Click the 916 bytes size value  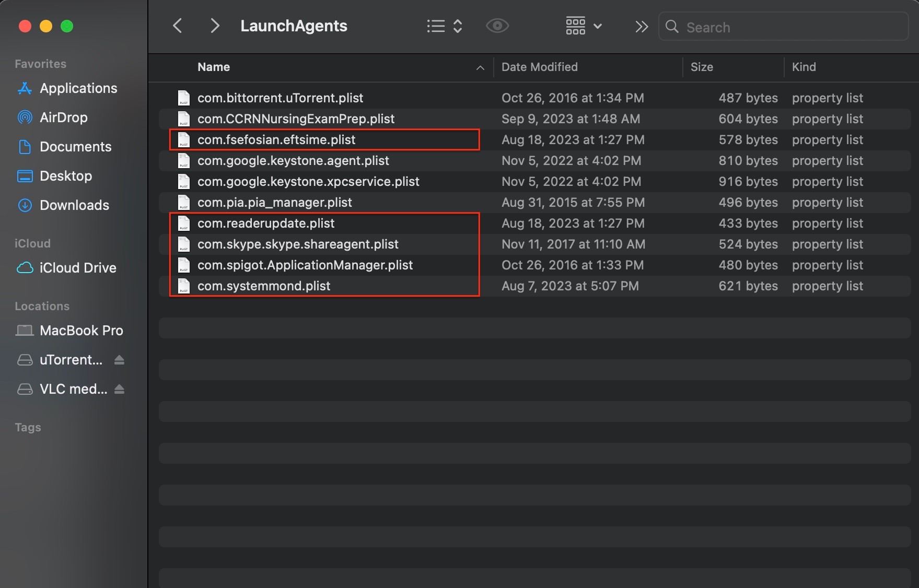[748, 181]
